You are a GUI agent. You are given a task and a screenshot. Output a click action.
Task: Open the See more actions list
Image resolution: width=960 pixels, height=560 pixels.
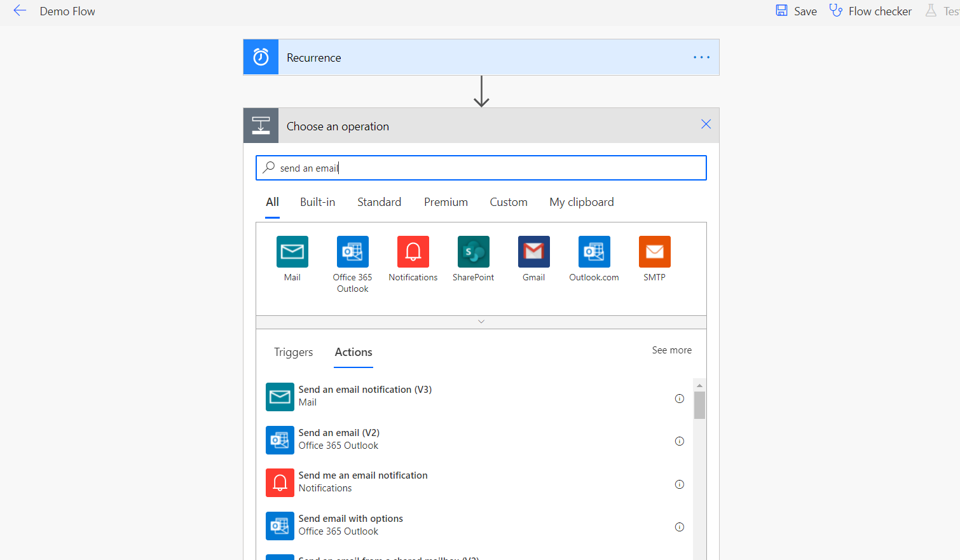[671, 350]
